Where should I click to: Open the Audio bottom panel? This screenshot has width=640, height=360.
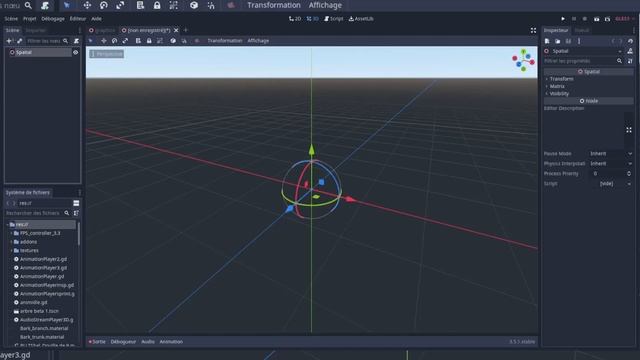tap(148, 342)
